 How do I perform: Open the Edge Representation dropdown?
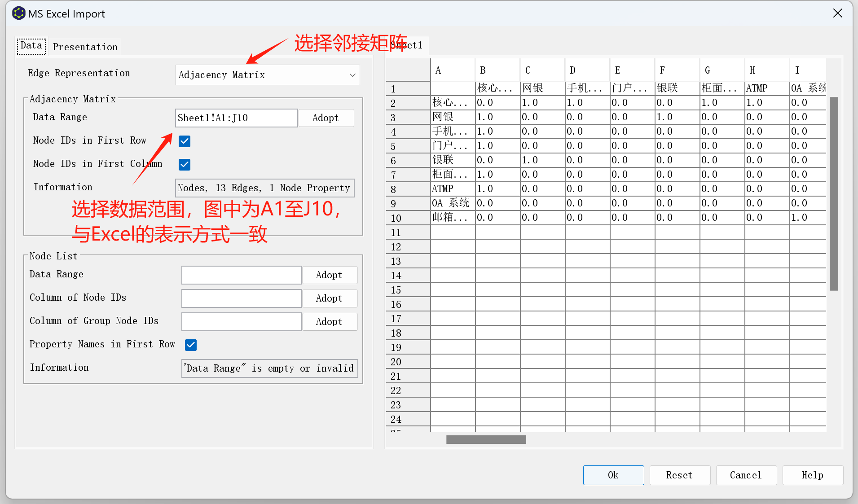pos(267,75)
